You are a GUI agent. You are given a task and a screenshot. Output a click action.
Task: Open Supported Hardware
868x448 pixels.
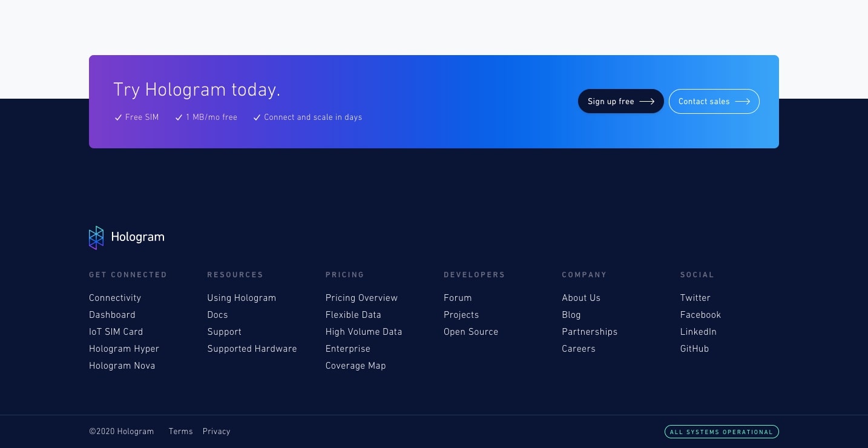(x=252, y=348)
